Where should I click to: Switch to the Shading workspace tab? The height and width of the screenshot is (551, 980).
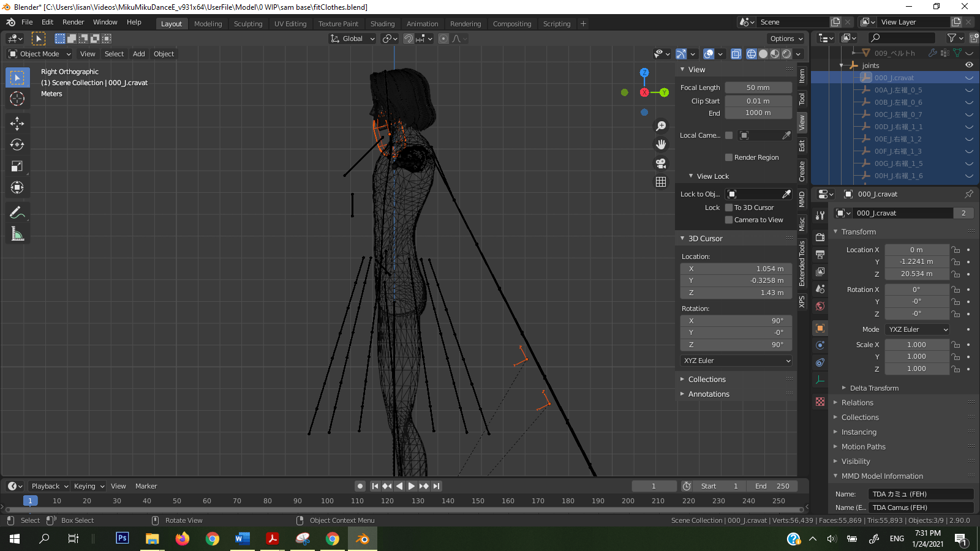[x=382, y=24]
